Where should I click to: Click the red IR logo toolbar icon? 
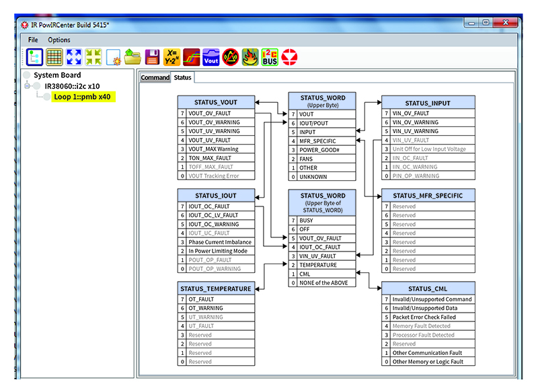click(x=289, y=57)
